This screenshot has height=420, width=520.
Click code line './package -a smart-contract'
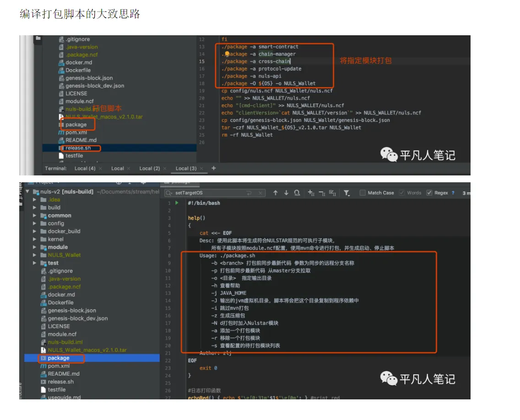(260, 47)
